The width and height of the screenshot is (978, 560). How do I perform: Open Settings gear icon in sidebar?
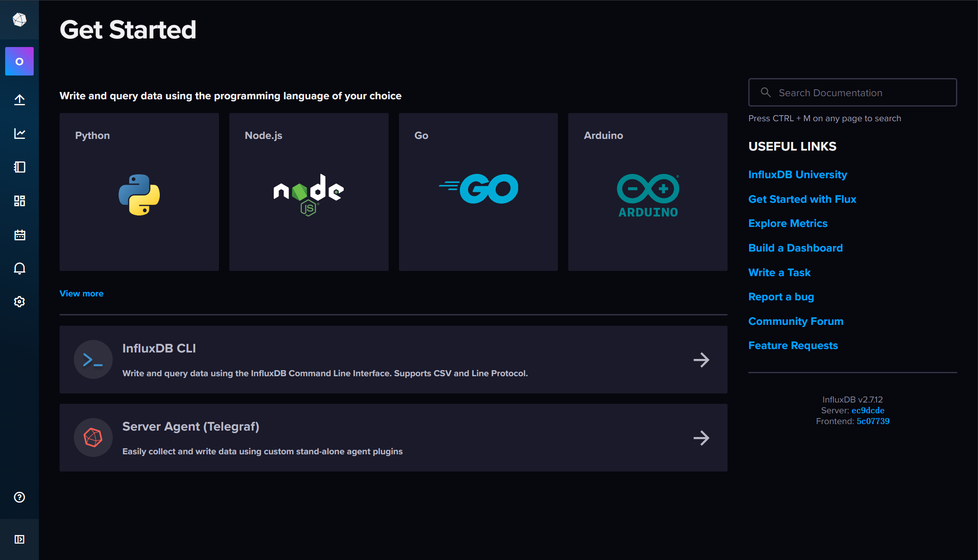click(19, 302)
